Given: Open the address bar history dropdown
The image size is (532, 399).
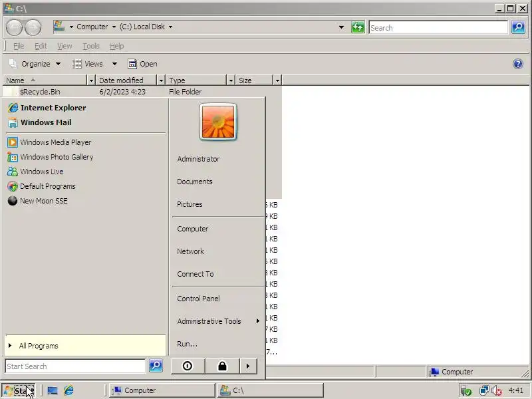Looking at the screenshot, I should [341, 27].
